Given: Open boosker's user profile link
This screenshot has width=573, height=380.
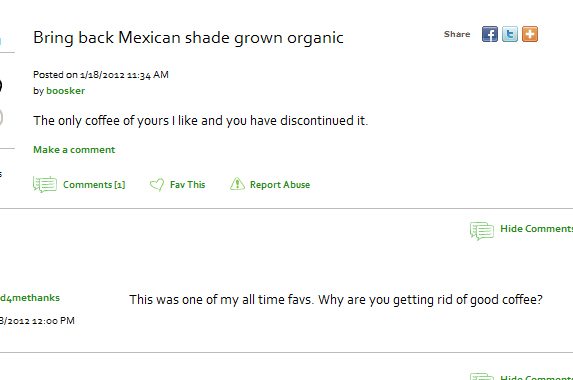Looking at the screenshot, I should click(x=65, y=91).
